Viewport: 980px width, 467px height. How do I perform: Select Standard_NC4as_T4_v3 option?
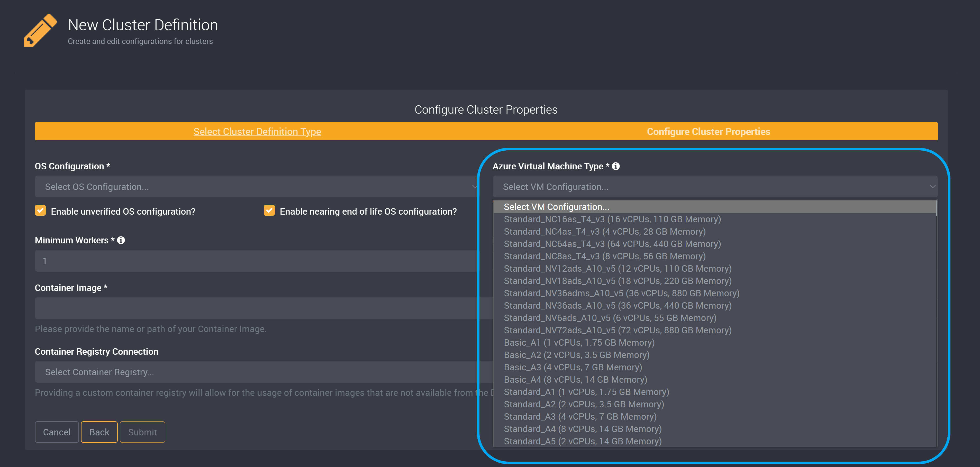pyautogui.click(x=714, y=232)
